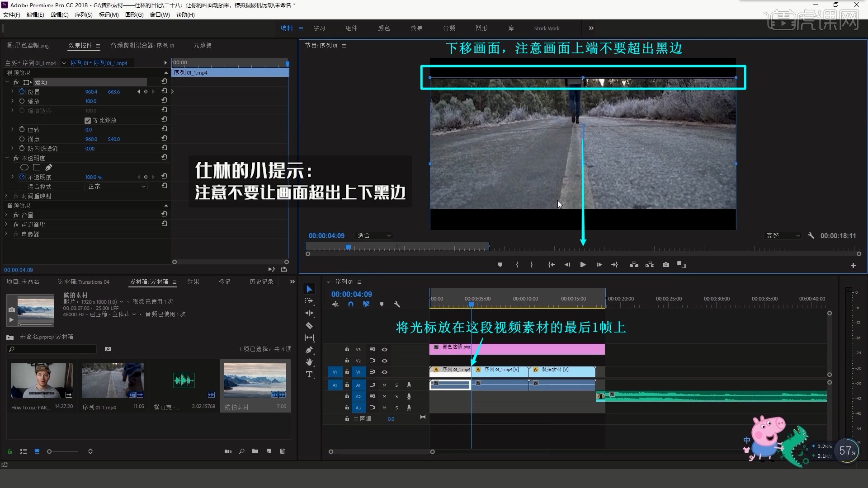Select the Type tool
Screen dimensions: 868x488
309,374
